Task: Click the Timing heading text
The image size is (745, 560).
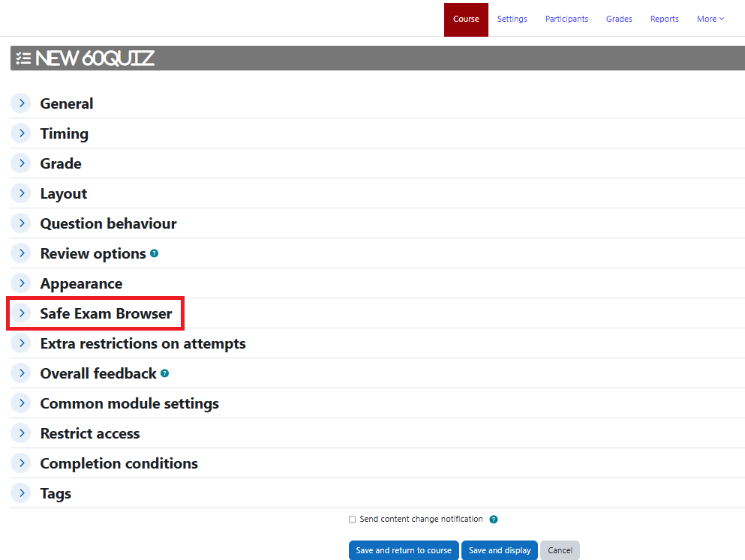Action: [64, 134]
